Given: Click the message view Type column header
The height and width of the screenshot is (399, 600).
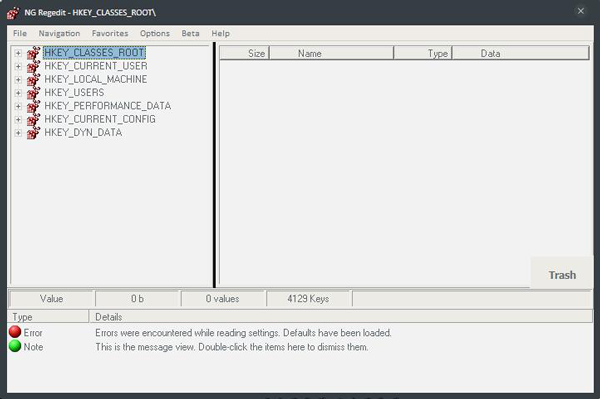Looking at the screenshot, I should (x=48, y=317).
